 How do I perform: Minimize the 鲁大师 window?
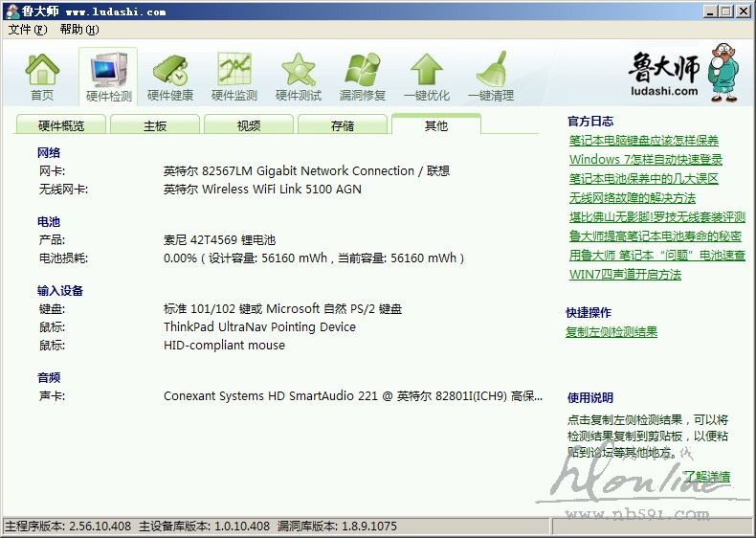[709, 11]
